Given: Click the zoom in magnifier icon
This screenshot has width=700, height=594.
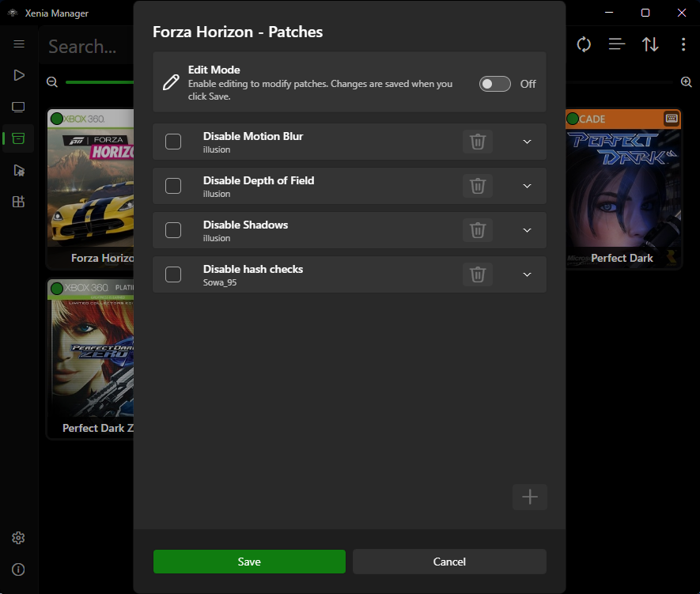Looking at the screenshot, I should tap(687, 82).
